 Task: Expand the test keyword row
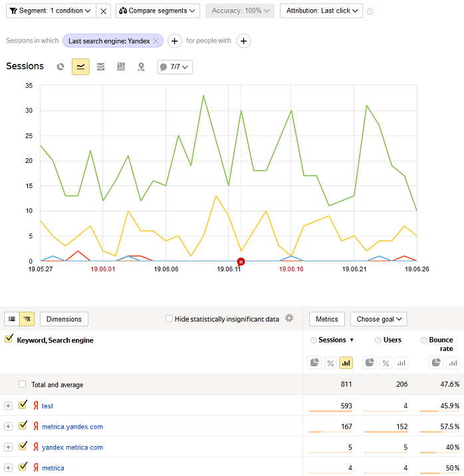(8, 406)
